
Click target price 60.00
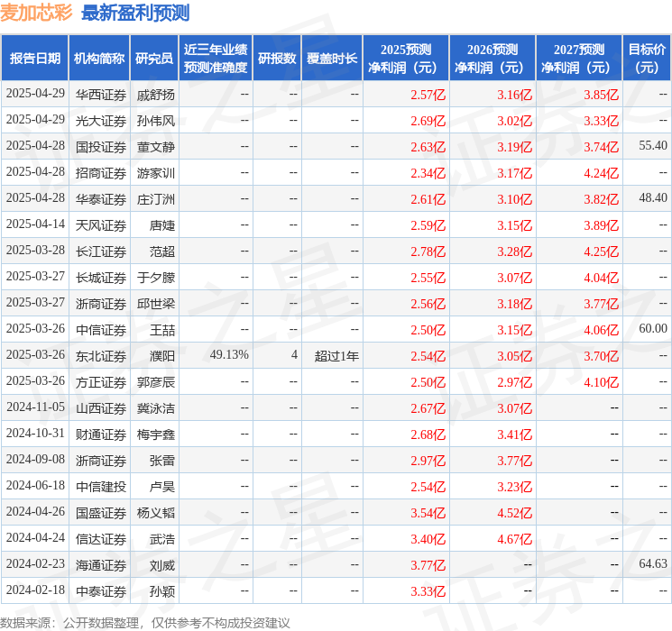[x=653, y=328]
